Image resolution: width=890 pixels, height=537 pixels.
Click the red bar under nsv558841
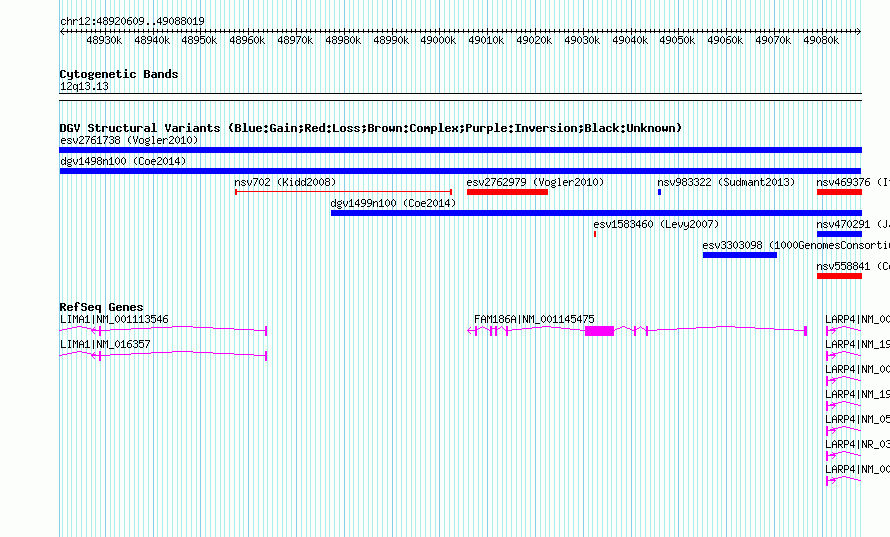pos(839,276)
